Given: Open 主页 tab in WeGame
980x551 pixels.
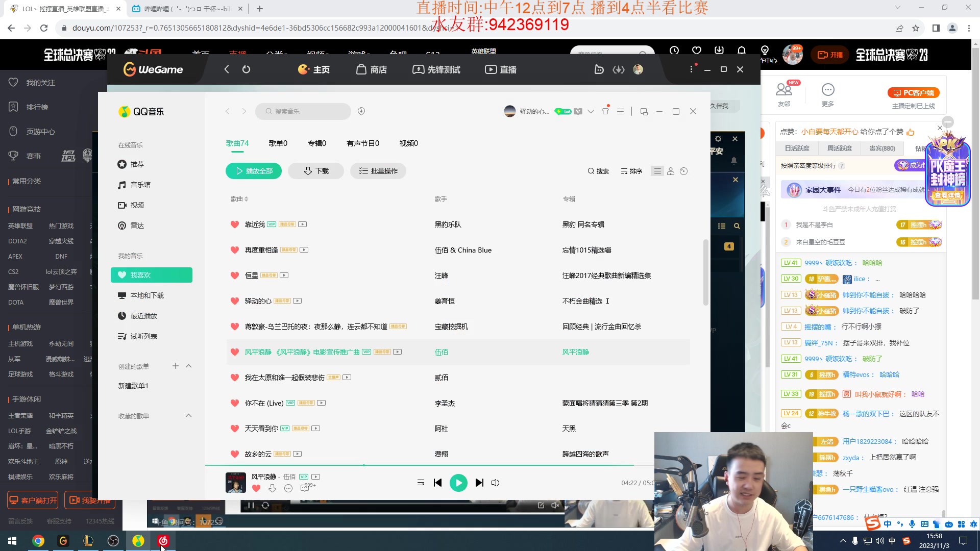Looking at the screenshot, I should point(314,69).
